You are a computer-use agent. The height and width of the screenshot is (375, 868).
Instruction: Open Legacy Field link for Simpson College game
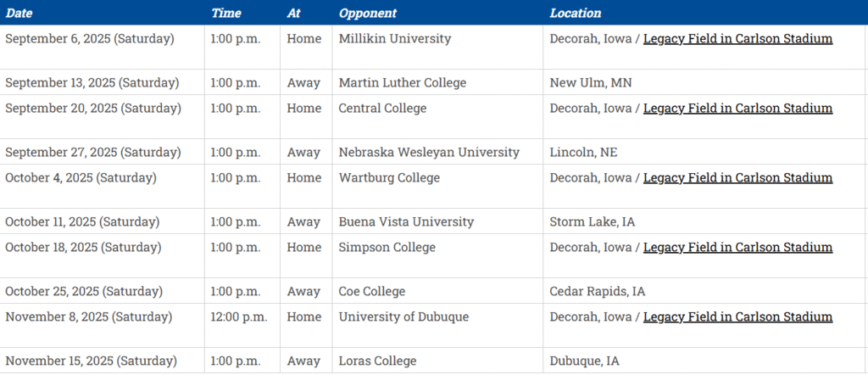coord(737,247)
